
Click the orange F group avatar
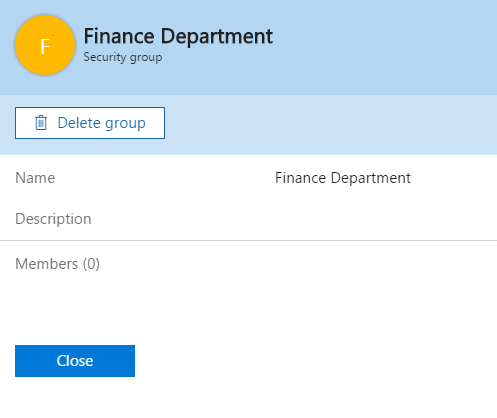pos(45,45)
